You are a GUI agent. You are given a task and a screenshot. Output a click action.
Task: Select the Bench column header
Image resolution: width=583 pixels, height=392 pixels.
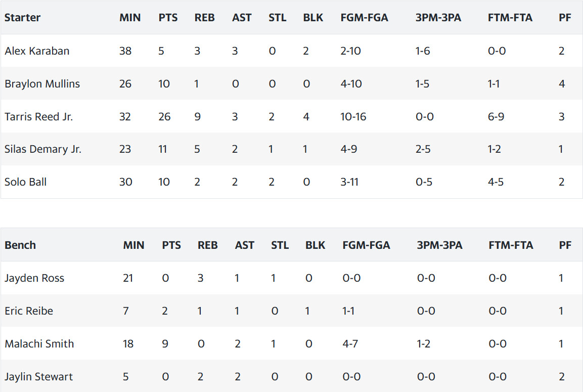coord(20,245)
